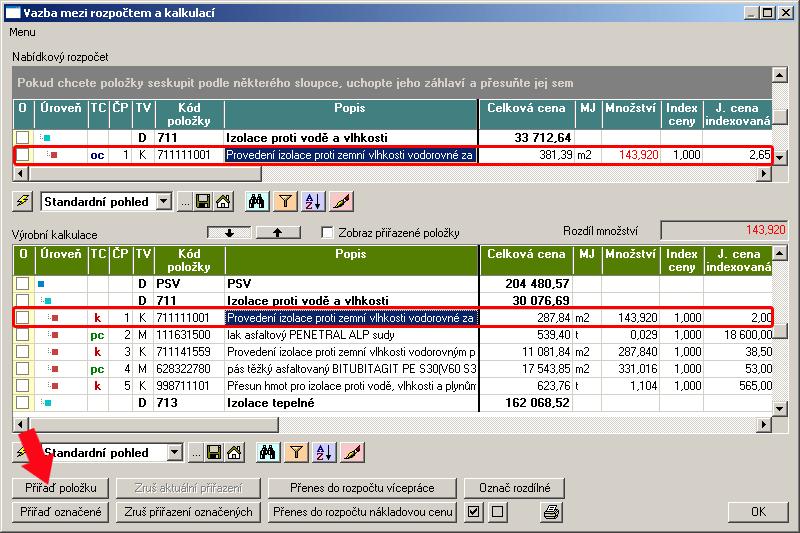
Task: Sort by lower MJ column header
Action: point(587,260)
